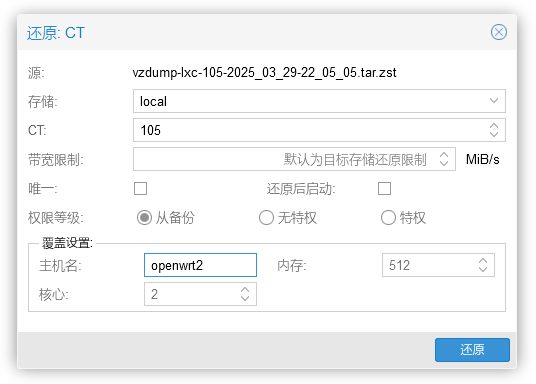The width and height of the screenshot is (536, 384).
Task: Open the 存储 local dropdown
Action: [494, 101]
